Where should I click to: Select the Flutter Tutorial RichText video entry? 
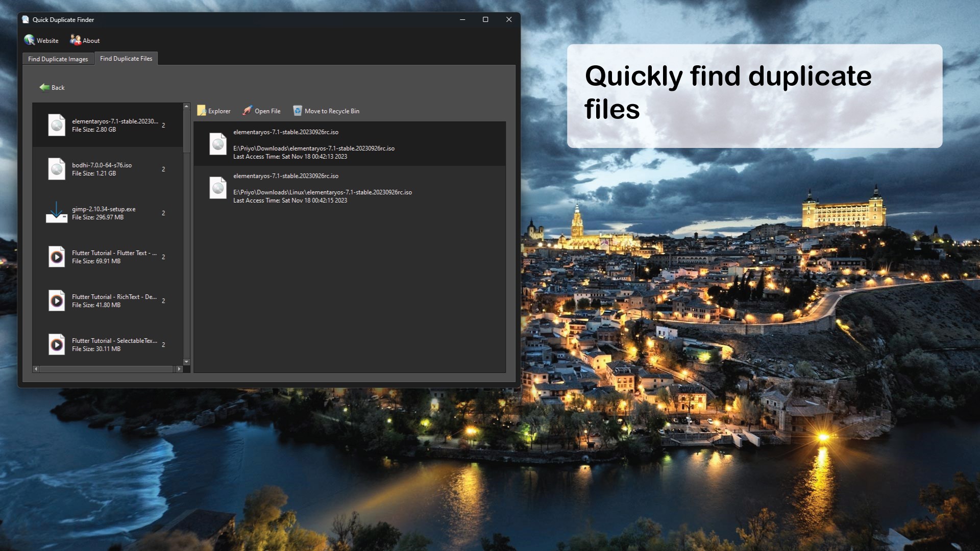click(x=107, y=300)
